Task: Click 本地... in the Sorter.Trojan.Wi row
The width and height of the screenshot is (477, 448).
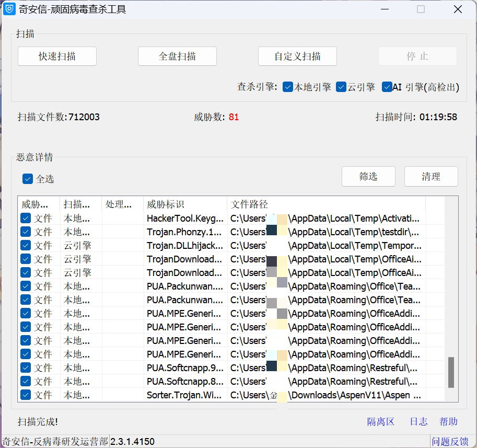Action: click(77, 395)
